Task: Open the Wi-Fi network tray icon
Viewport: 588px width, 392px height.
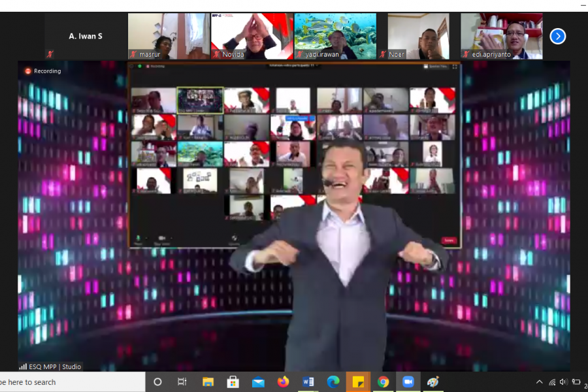Action: 551,382
